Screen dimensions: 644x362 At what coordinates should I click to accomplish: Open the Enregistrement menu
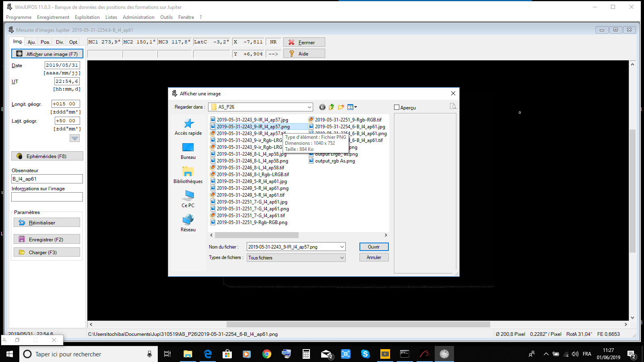pyautogui.click(x=53, y=17)
